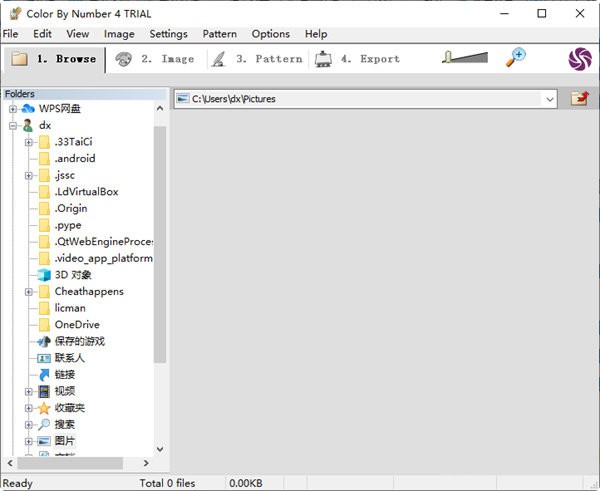
Task: Click the folder-up icon beside path box
Action: coord(579,98)
